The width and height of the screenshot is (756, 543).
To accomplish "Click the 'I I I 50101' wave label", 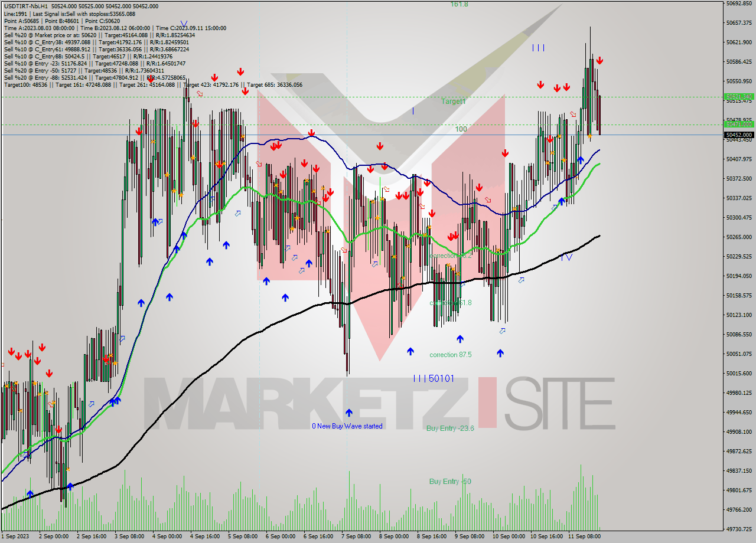I will tap(434, 378).
